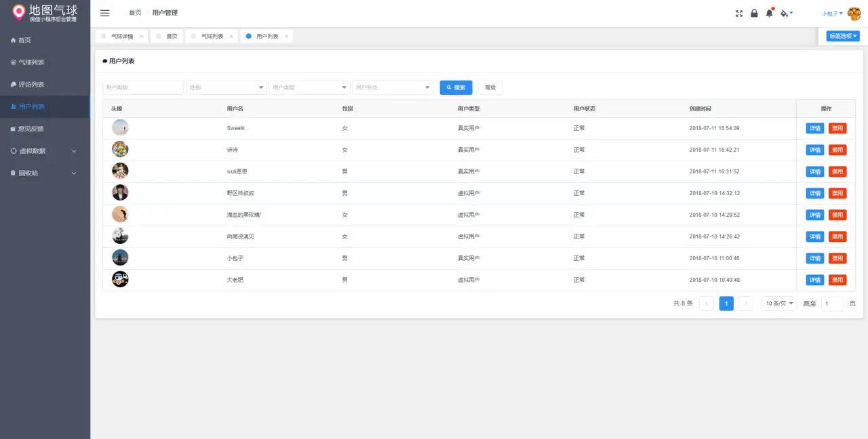Click 向南说满见's avatar thumbnail

[x=120, y=236]
